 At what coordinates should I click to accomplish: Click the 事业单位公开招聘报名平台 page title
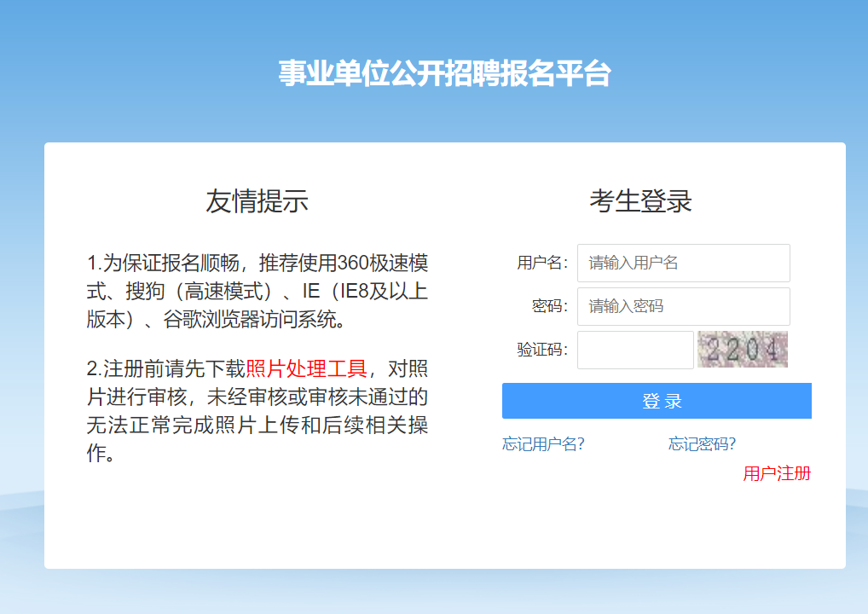tap(444, 74)
